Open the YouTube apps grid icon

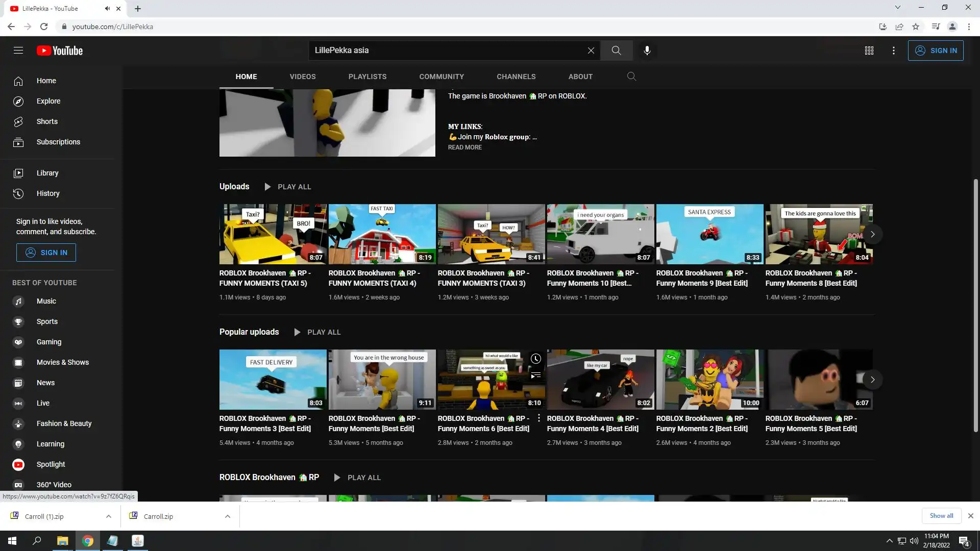tap(869, 51)
